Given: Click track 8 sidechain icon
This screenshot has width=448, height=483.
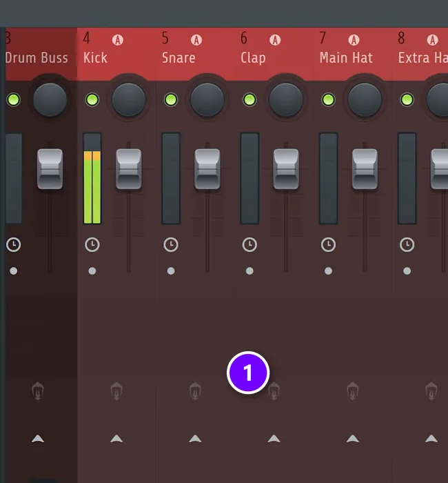Looking at the screenshot, I should tap(431, 391).
